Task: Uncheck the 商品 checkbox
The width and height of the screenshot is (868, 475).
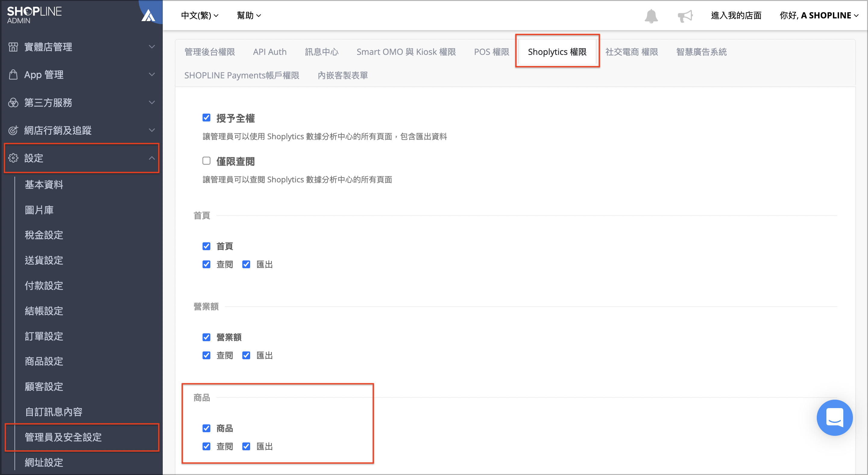Action: click(206, 428)
